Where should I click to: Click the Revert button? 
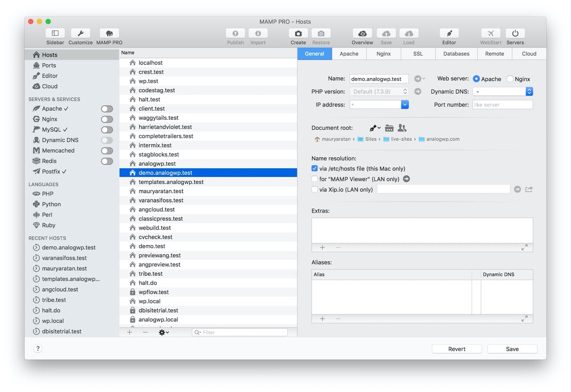point(457,349)
